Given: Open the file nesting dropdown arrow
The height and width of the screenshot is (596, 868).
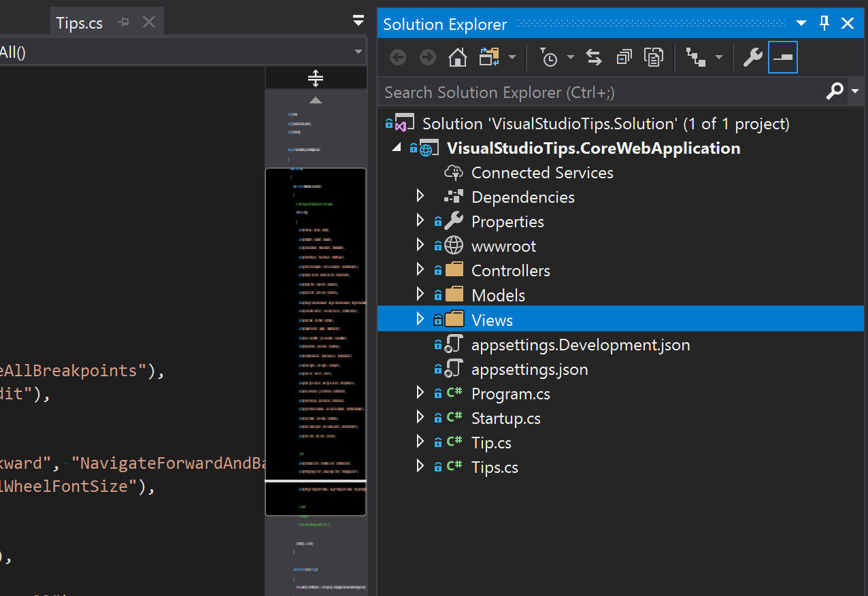Looking at the screenshot, I should pos(719,58).
